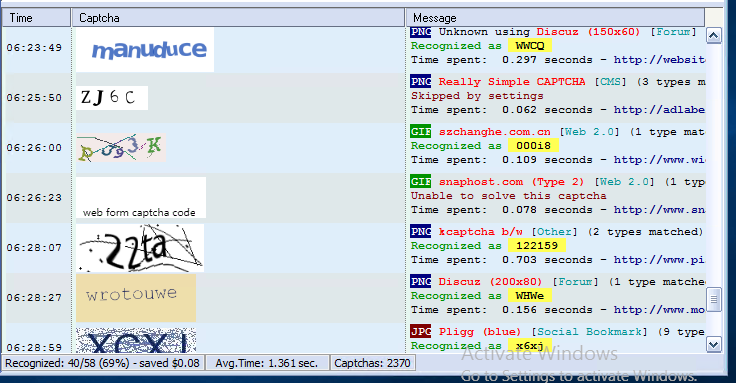Click the PNG badge next to 'Unknown using Discuz'

click(421, 32)
